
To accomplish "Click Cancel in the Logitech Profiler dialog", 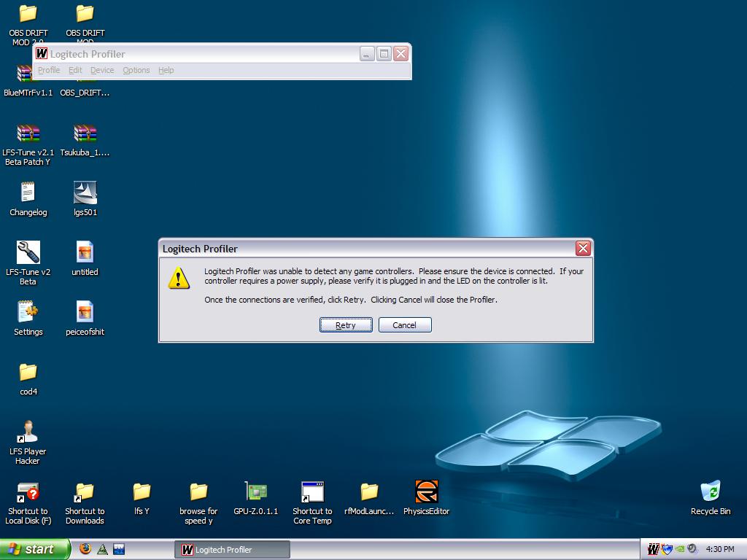I will [405, 324].
